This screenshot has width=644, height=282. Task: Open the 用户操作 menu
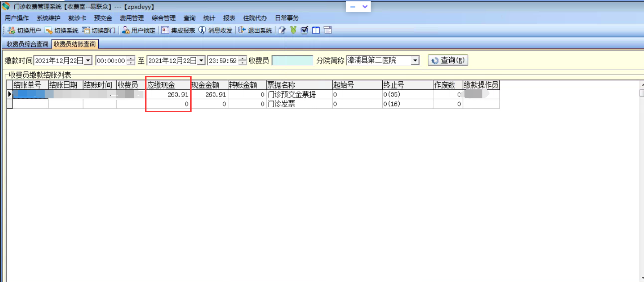pyautogui.click(x=17, y=18)
